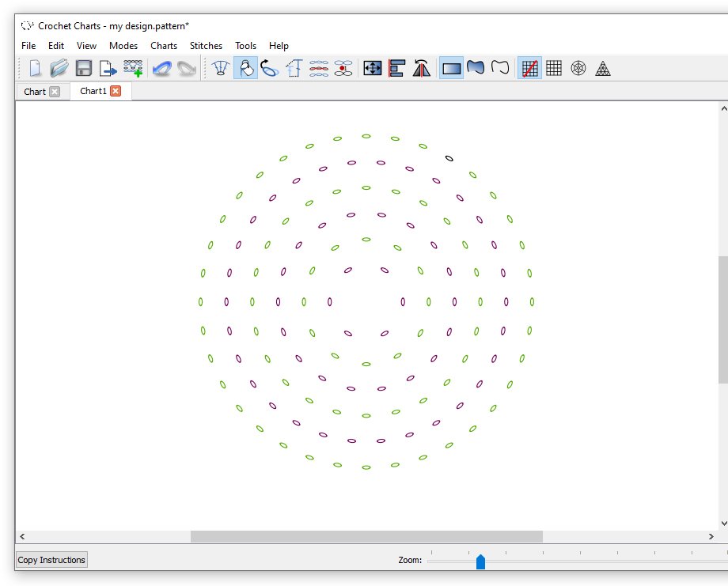Switch to the Chart tab
The image size is (728, 586).
point(35,92)
